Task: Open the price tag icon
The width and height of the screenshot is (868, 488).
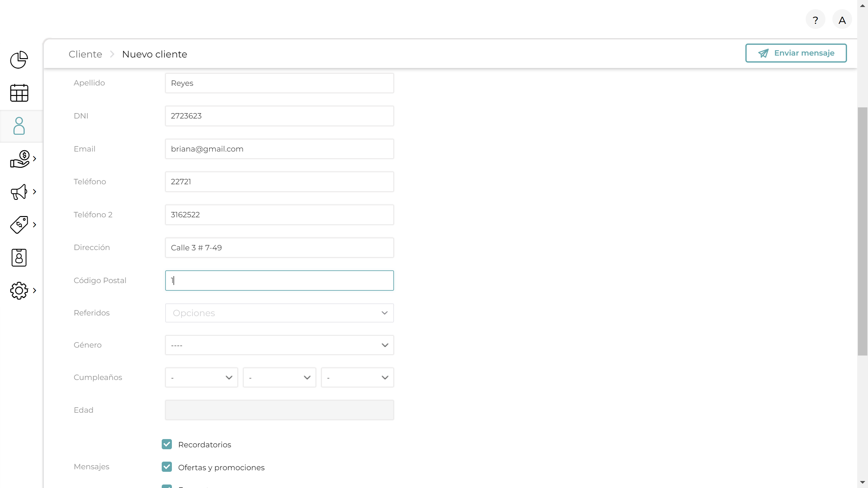Action: coord(19,225)
